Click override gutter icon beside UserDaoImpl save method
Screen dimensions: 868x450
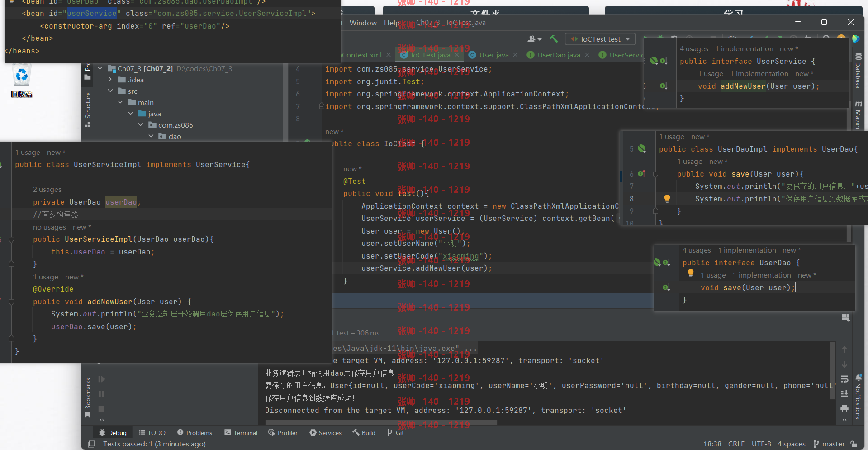point(641,173)
